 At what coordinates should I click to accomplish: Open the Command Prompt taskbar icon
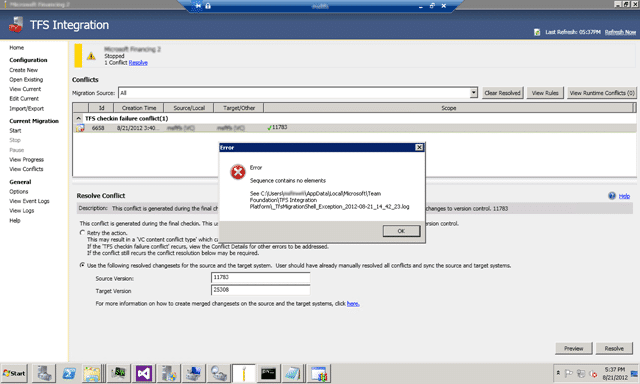coord(268,373)
